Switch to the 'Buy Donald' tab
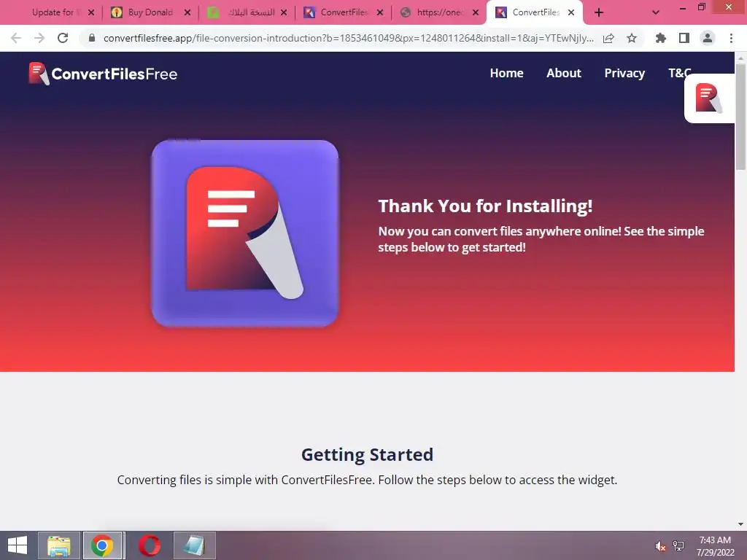 pos(150,12)
